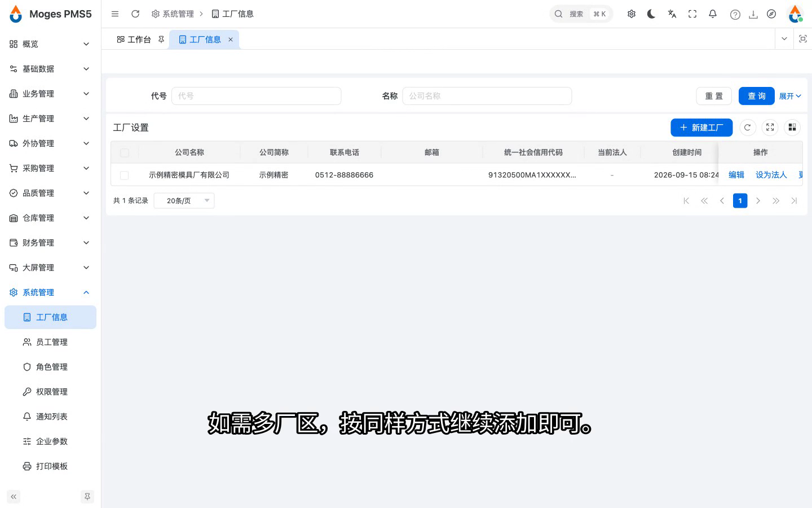Click the page refresh icon in header
Screen dimensions: 812x508
click(135, 14)
